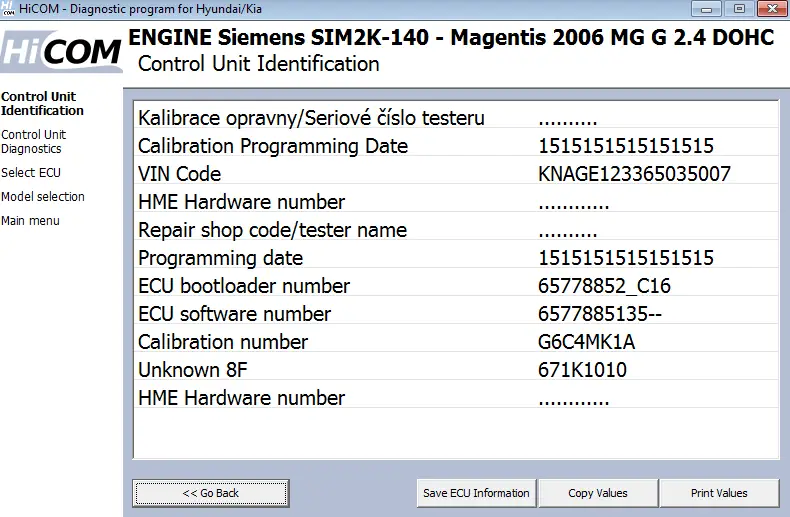Select the ECU software number row
The height and width of the screenshot is (517, 790).
456,314
